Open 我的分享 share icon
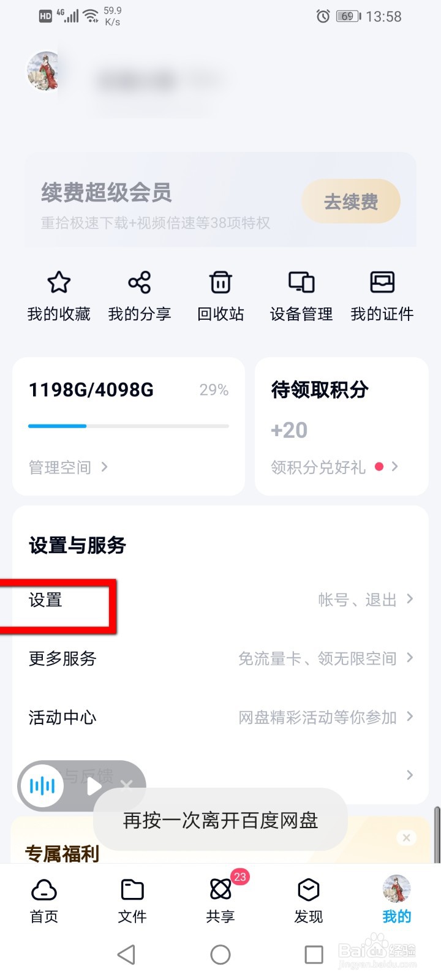This screenshot has width=441, height=980. (x=140, y=282)
